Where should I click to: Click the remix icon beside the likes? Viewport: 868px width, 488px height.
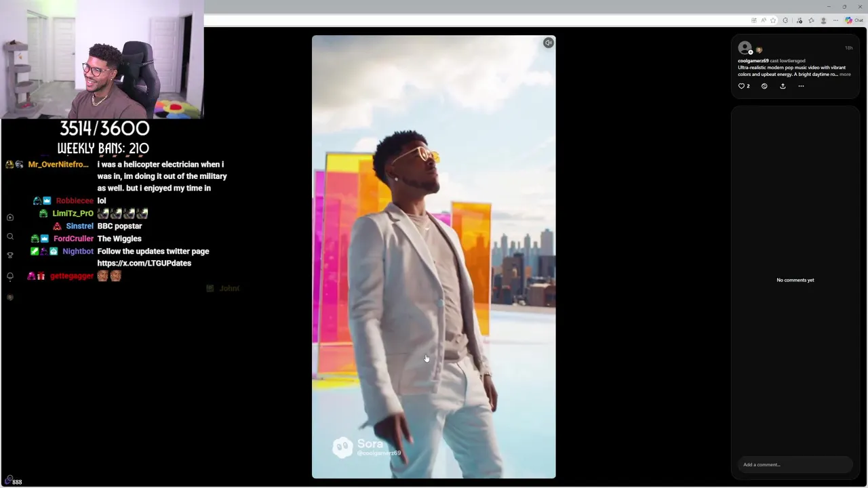coord(764,86)
